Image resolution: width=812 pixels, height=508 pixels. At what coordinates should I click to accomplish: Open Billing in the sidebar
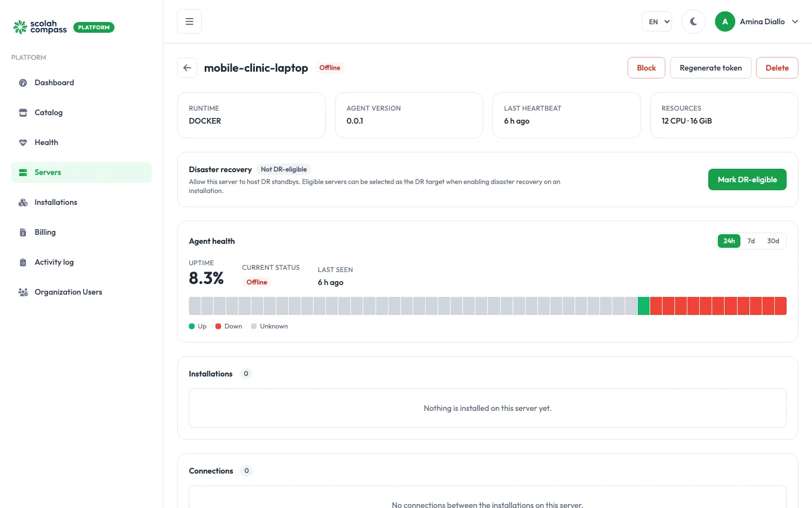click(x=81, y=232)
